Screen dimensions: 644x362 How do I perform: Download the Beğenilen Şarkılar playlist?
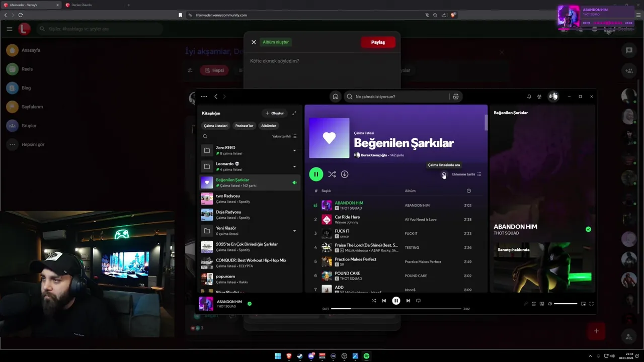pos(345,174)
